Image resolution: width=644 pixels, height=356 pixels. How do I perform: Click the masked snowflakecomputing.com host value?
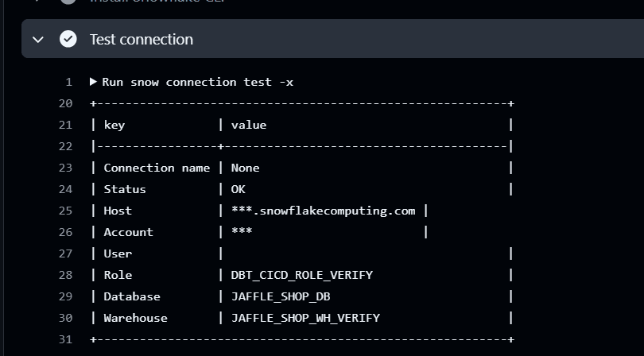324,211
